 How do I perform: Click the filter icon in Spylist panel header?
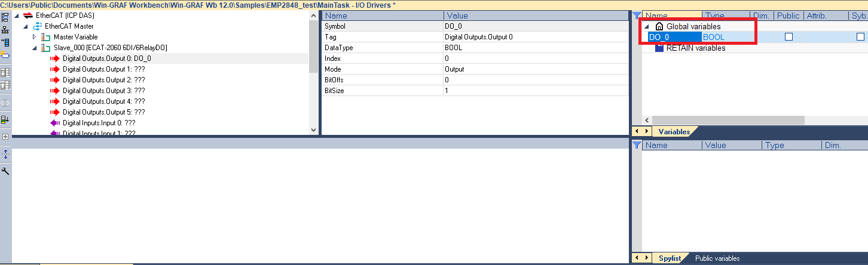coord(637,145)
